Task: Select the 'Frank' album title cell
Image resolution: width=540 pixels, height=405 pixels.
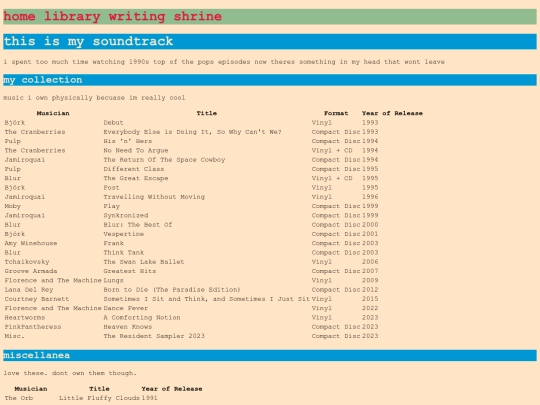Action: pos(113,243)
